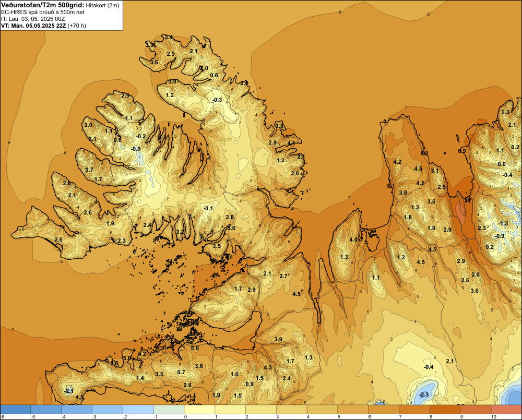This screenshot has height=420, width=522.
Task: Click the temperature value '3.2' on the map
Action: [180, 232]
